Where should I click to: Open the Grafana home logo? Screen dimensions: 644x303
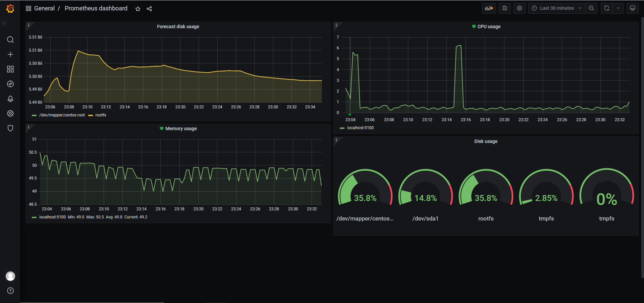point(10,8)
